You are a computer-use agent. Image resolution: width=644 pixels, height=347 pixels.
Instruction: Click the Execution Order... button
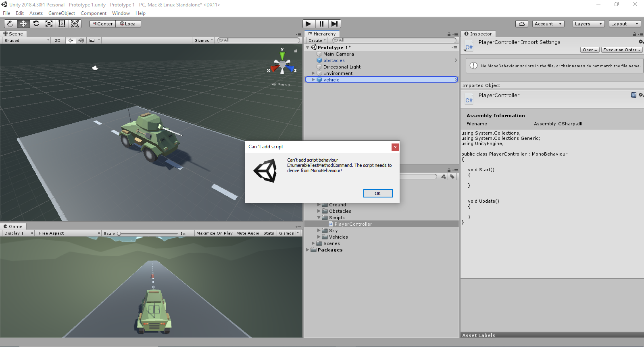pyautogui.click(x=621, y=50)
